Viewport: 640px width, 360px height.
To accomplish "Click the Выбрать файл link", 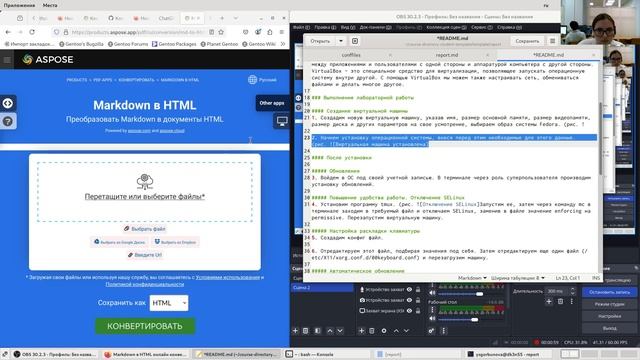I will pos(145,229).
